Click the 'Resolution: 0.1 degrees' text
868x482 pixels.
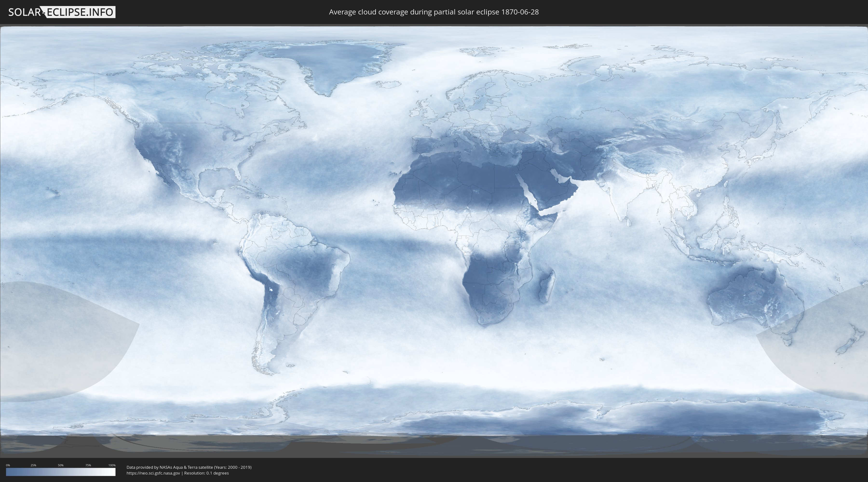click(206, 473)
